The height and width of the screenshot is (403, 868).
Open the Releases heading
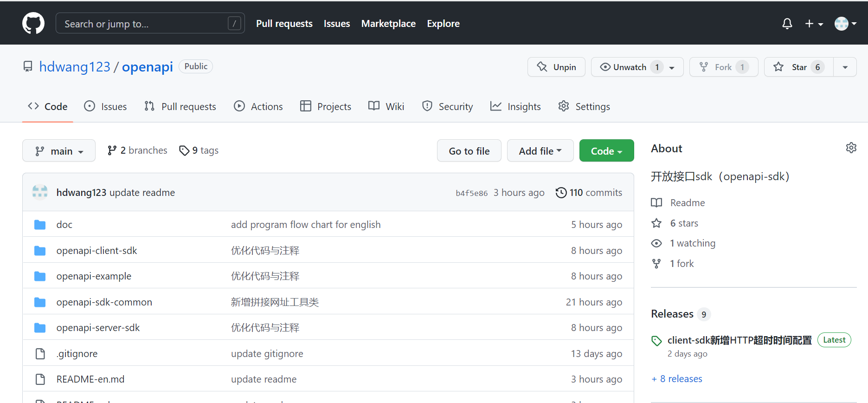click(672, 314)
